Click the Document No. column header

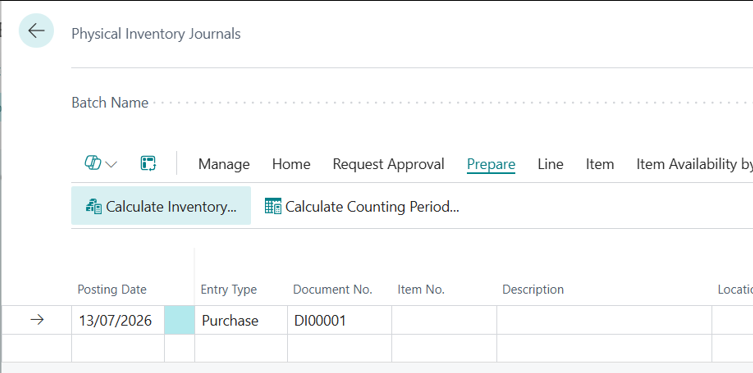(333, 289)
